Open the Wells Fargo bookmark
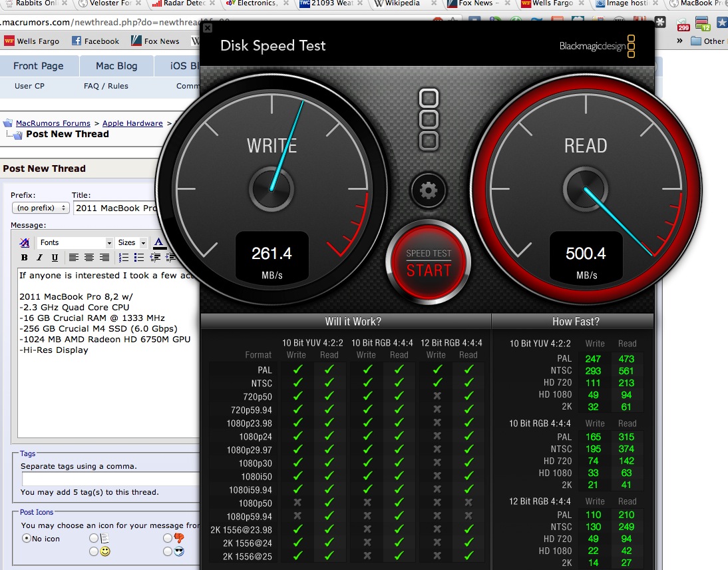The width and height of the screenshot is (728, 570). click(32, 41)
